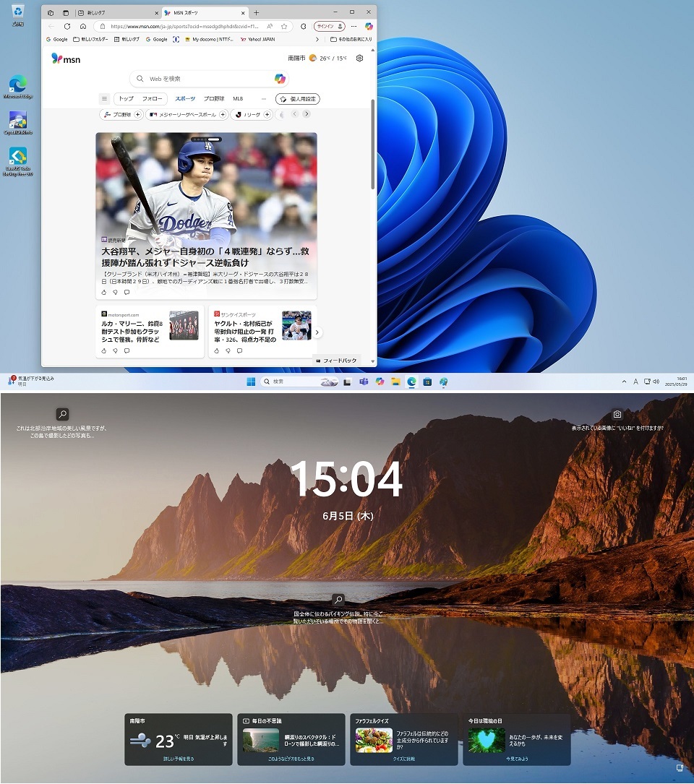Like the motorsport.com article card
The height and width of the screenshot is (784, 694).
pyautogui.click(x=104, y=350)
